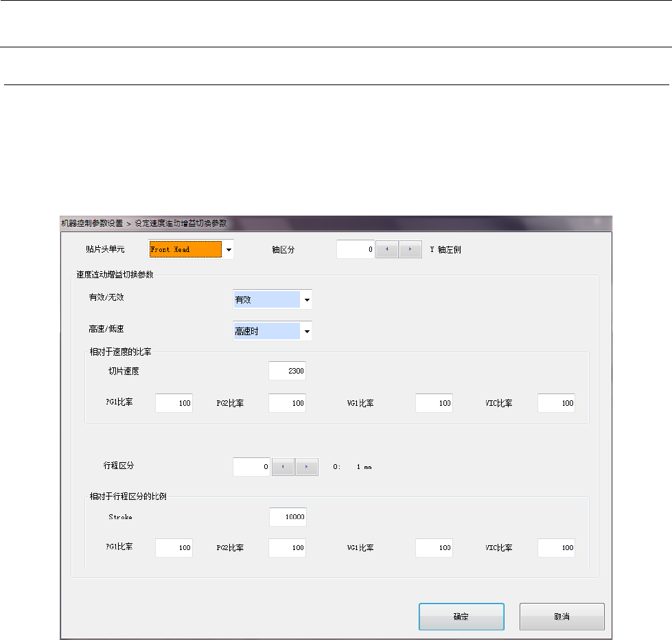
Task: Select PG1比率 field in the speed ratio section
Action: click(x=174, y=404)
